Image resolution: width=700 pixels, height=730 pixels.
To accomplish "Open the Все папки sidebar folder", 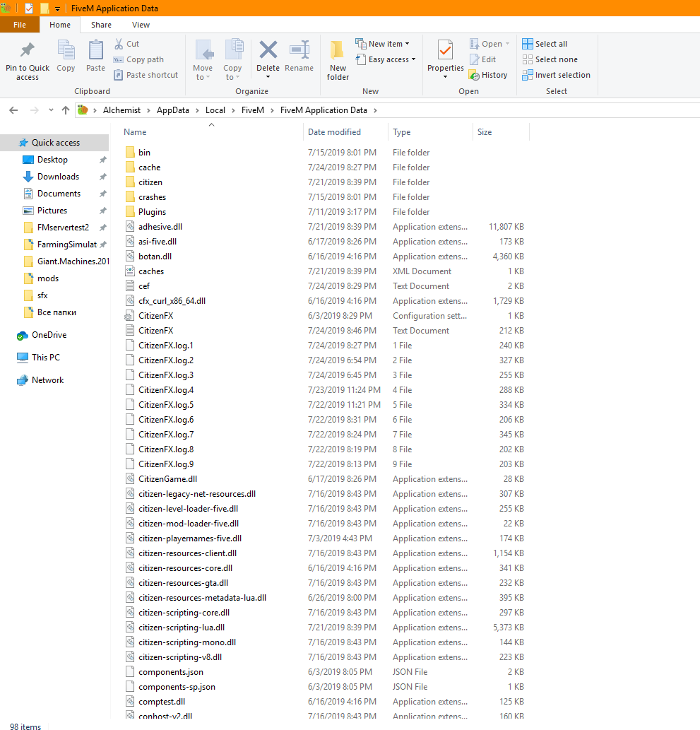I will [x=57, y=312].
